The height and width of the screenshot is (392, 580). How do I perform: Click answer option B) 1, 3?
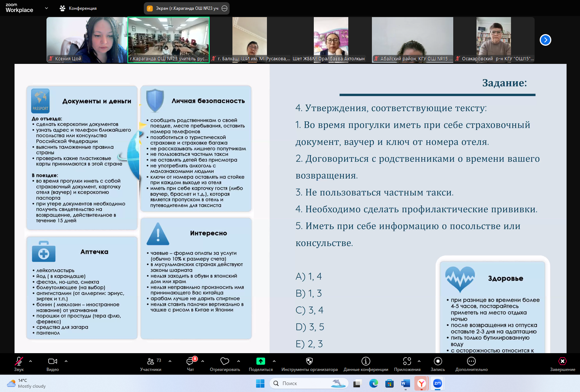pyautogui.click(x=309, y=293)
